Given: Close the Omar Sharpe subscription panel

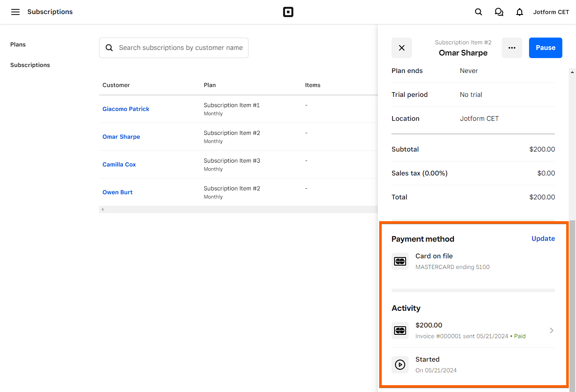Looking at the screenshot, I should coord(401,48).
